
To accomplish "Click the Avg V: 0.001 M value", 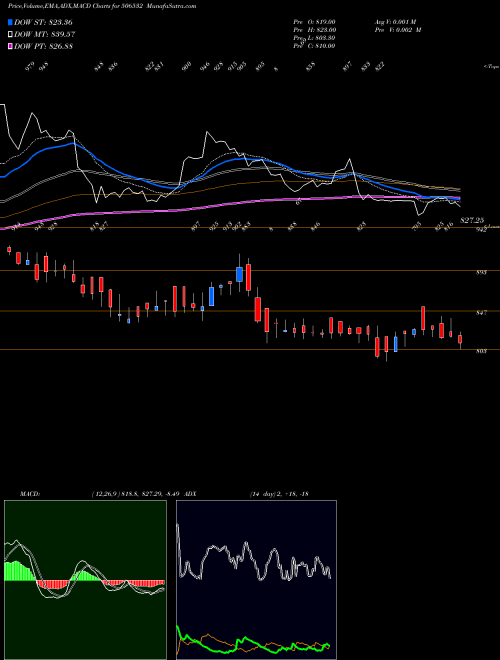I will point(395,22).
